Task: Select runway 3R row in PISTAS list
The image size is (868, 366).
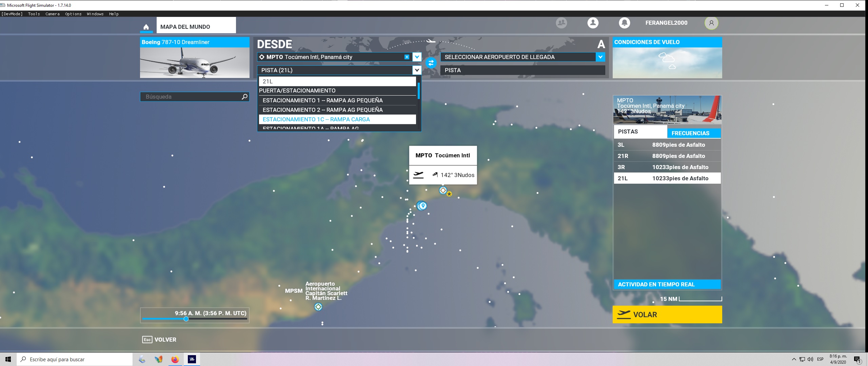Action: pyautogui.click(x=667, y=167)
